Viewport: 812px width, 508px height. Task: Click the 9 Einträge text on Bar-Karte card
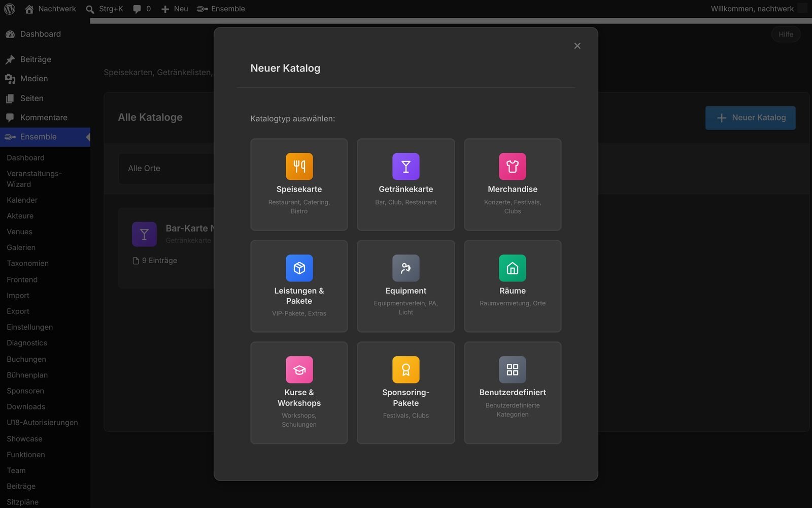(x=159, y=261)
